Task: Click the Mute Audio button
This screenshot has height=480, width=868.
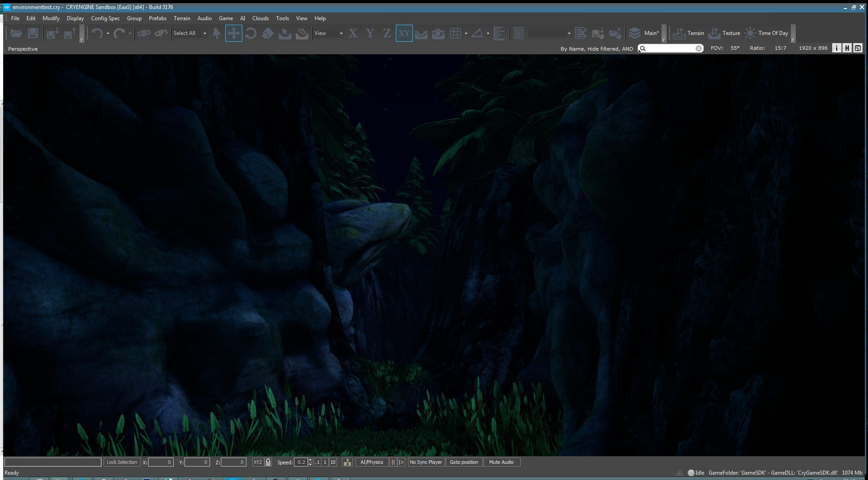Action: (x=501, y=462)
